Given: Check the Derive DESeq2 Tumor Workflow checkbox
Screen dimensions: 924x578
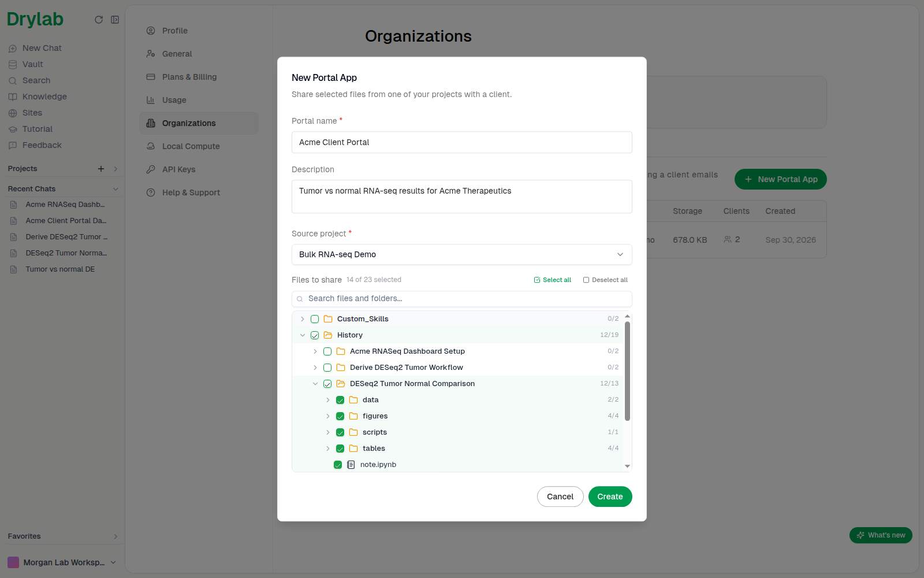Looking at the screenshot, I should click(327, 368).
